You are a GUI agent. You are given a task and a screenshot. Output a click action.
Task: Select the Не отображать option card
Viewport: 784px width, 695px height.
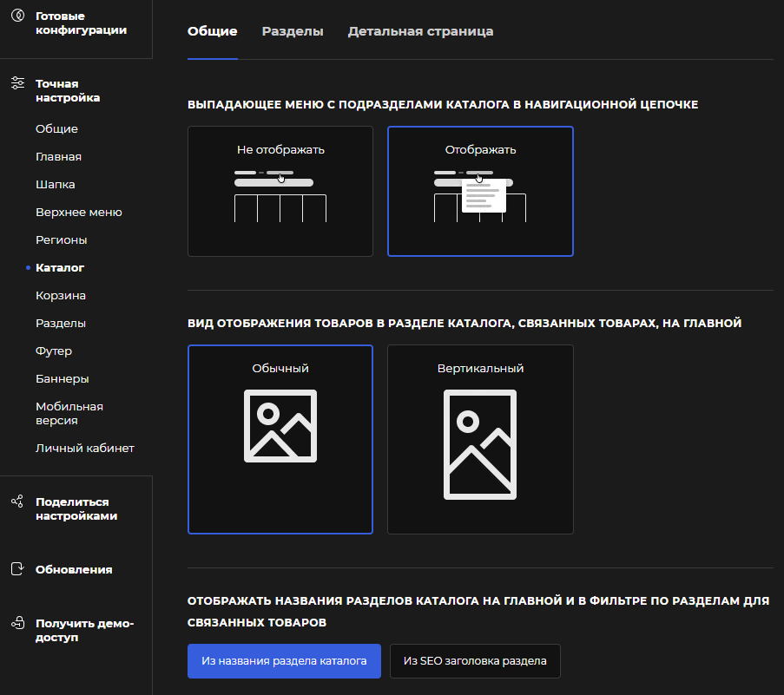(x=280, y=192)
